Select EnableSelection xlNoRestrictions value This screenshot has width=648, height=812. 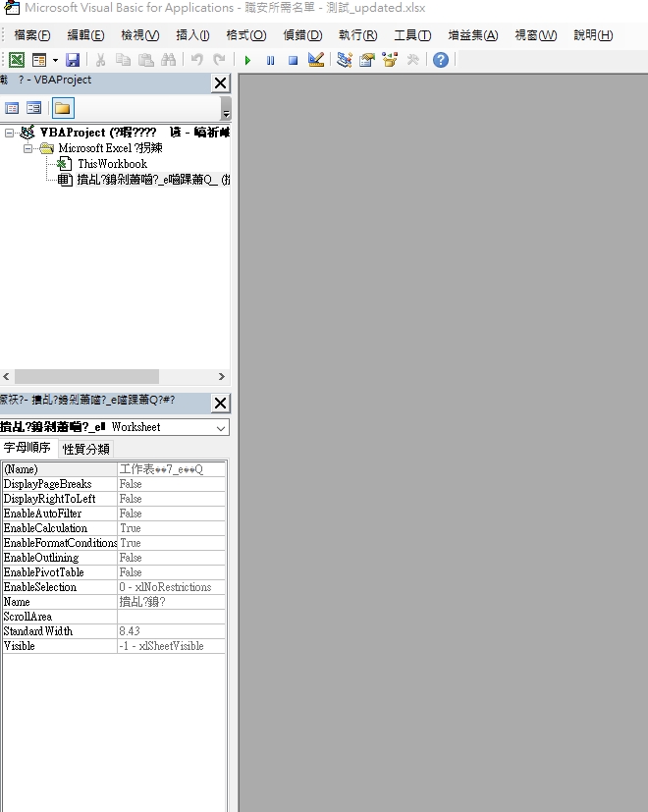pyautogui.click(x=171, y=587)
